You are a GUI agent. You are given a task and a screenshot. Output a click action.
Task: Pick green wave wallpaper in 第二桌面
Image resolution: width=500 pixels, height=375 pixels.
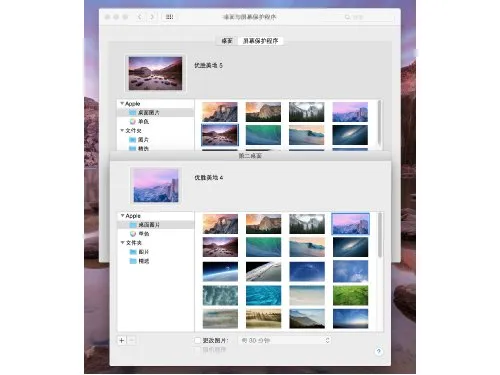coord(263,247)
